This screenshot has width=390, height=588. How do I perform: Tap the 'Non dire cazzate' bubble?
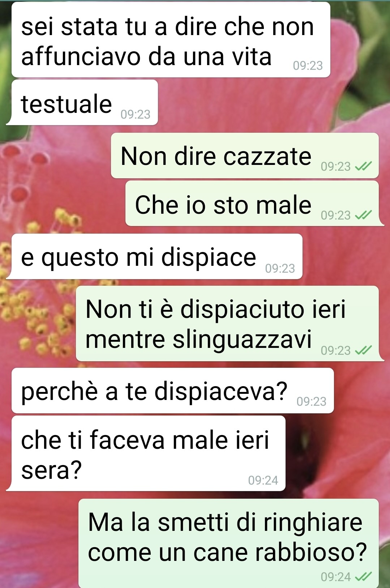[245, 155]
